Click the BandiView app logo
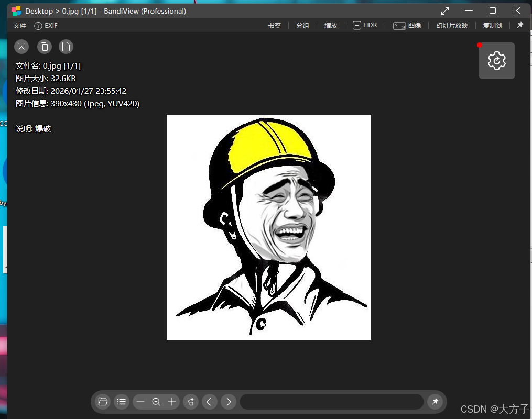This screenshot has width=532, height=419. [16, 11]
